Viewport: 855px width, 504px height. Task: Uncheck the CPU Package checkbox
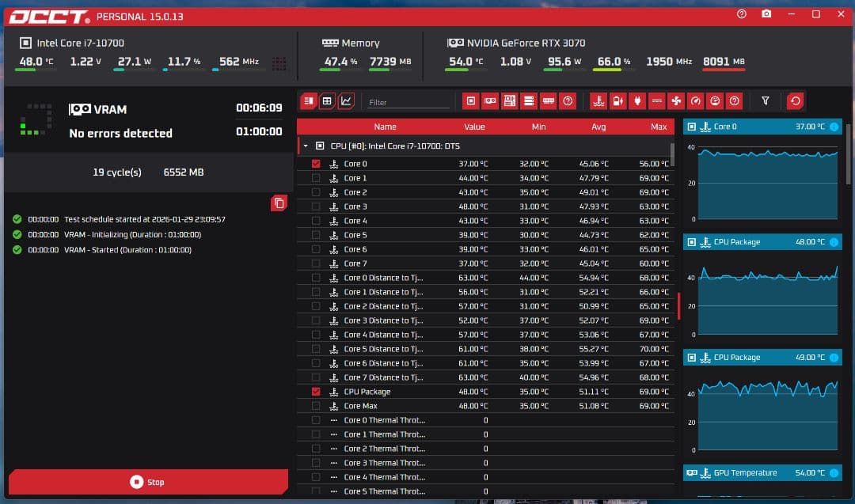click(317, 392)
